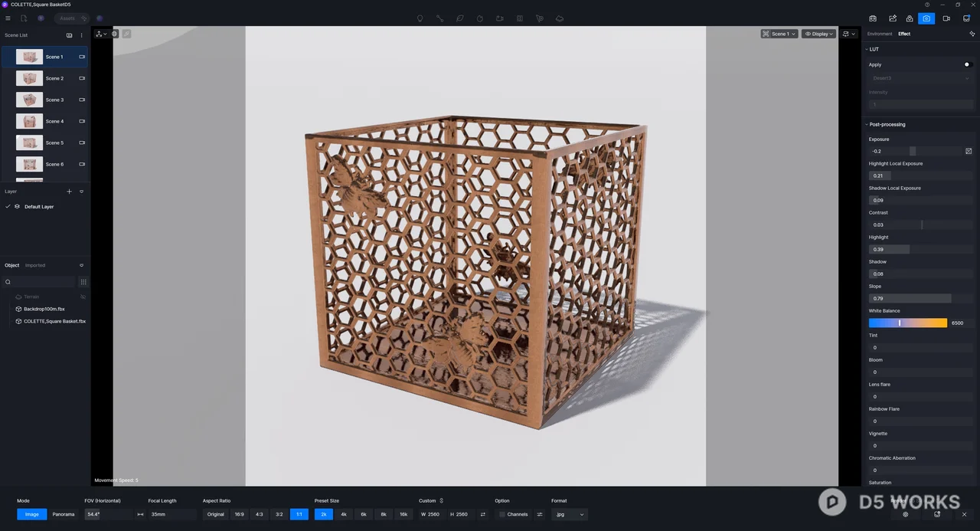Screen dimensions: 980x531
Task: Open the gizmo mode dropdown in viewport
Action: [x=101, y=34]
